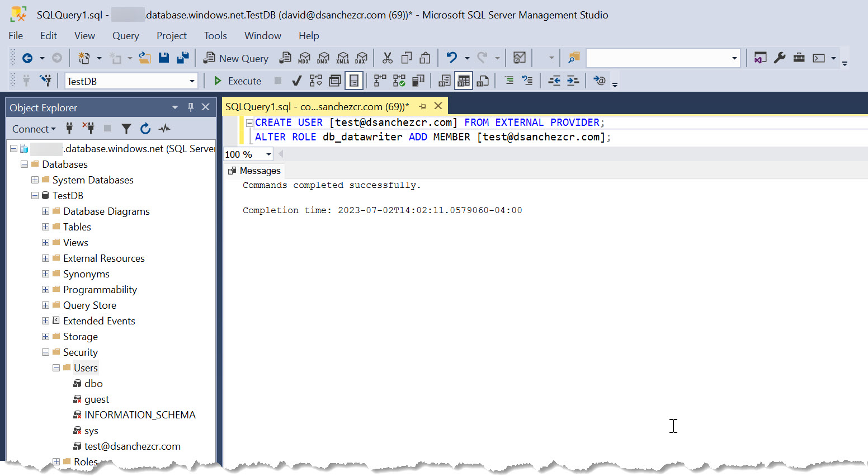Pin the Object Explorer panel
This screenshot has height=476, width=868.
[191, 107]
